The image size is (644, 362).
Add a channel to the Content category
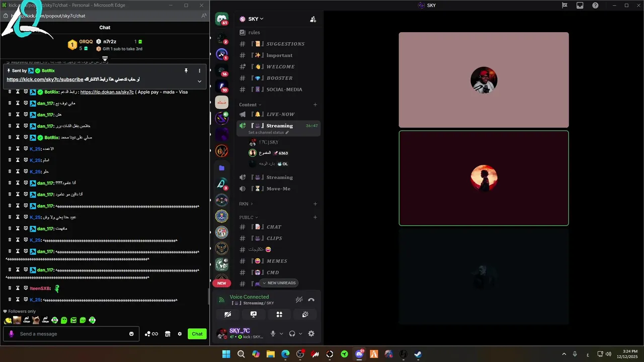point(315,105)
